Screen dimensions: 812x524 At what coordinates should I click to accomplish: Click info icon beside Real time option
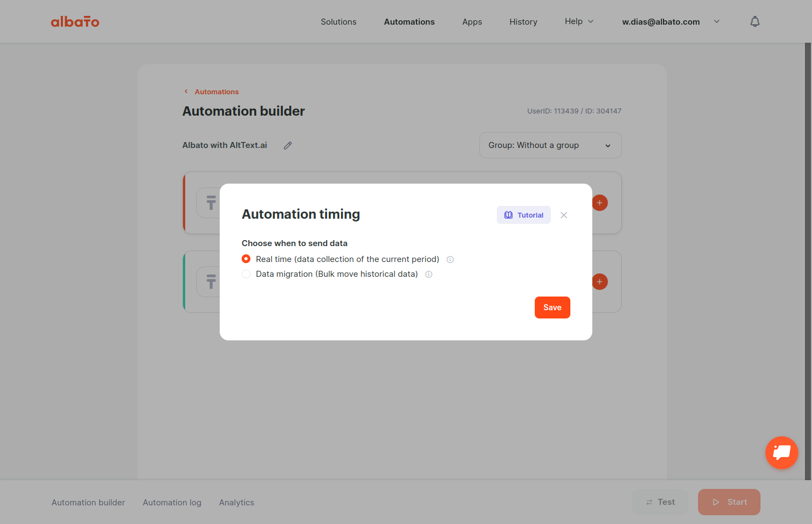tap(450, 259)
